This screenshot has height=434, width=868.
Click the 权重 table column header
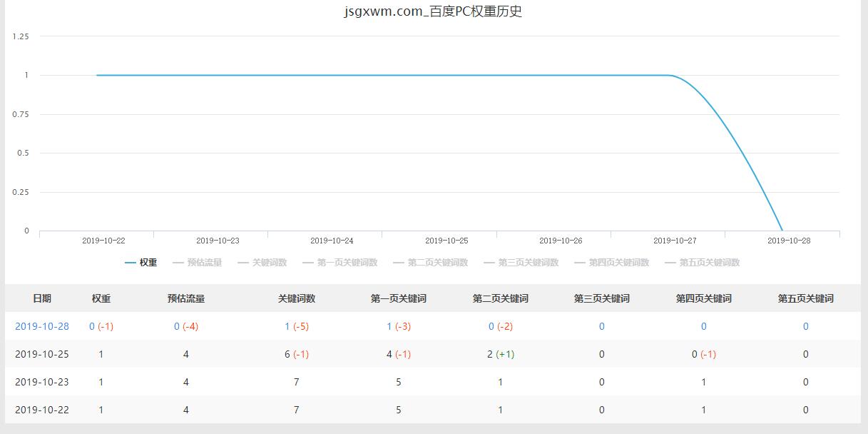(101, 298)
